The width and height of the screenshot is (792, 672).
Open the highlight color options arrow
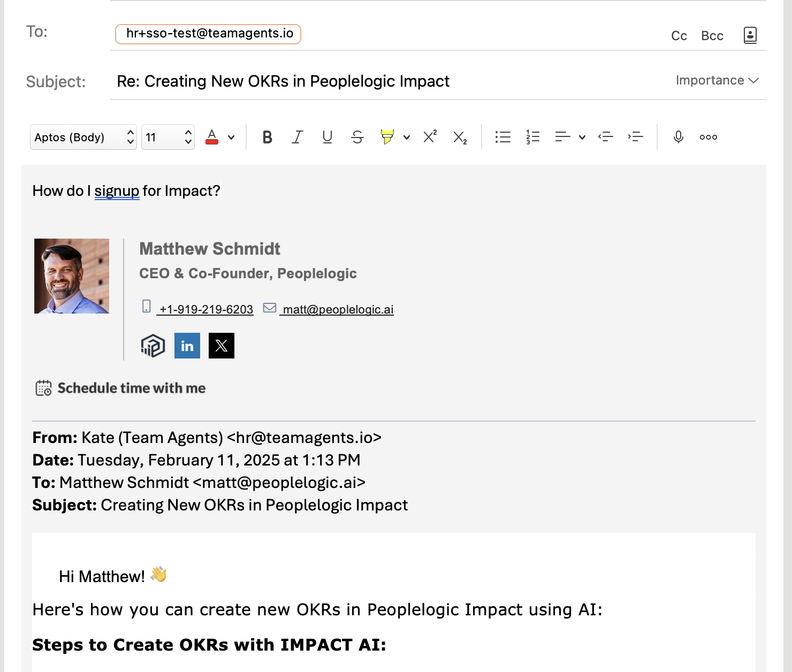pyautogui.click(x=407, y=138)
